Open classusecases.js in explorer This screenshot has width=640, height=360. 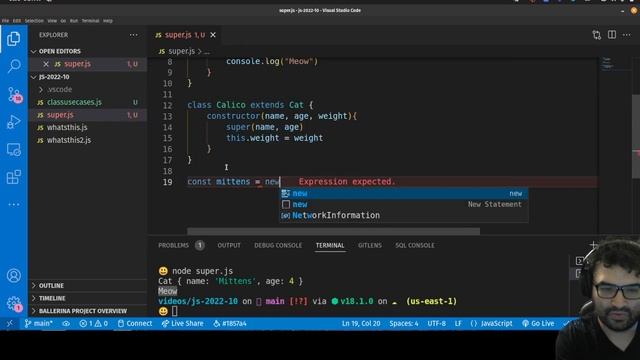(74, 102)
